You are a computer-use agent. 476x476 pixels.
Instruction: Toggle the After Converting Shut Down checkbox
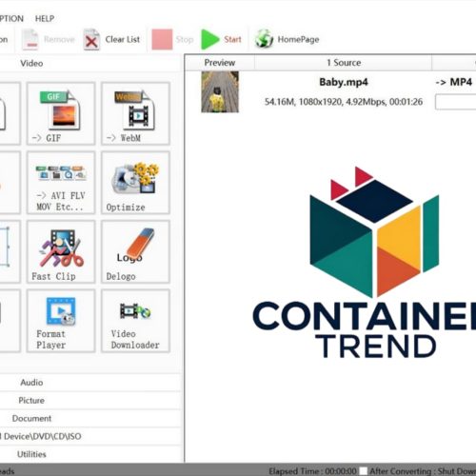click(364, 471)
